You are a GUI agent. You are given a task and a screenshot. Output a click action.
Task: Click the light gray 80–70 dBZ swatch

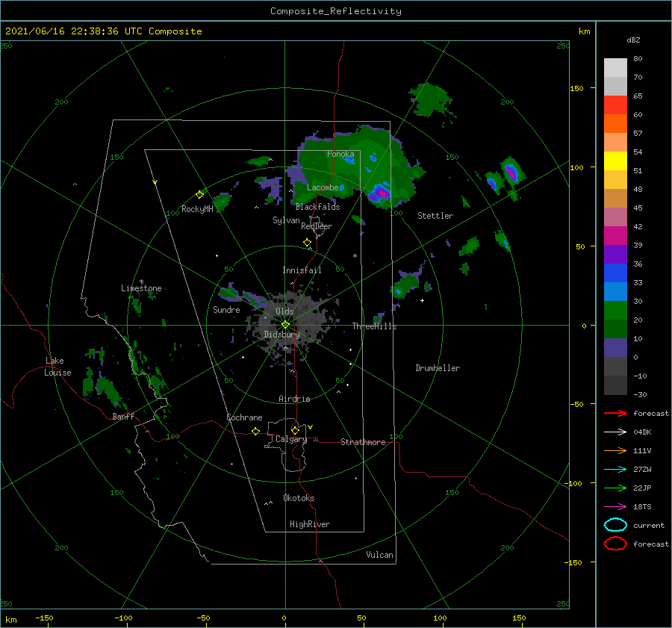[x=615, y=68]
